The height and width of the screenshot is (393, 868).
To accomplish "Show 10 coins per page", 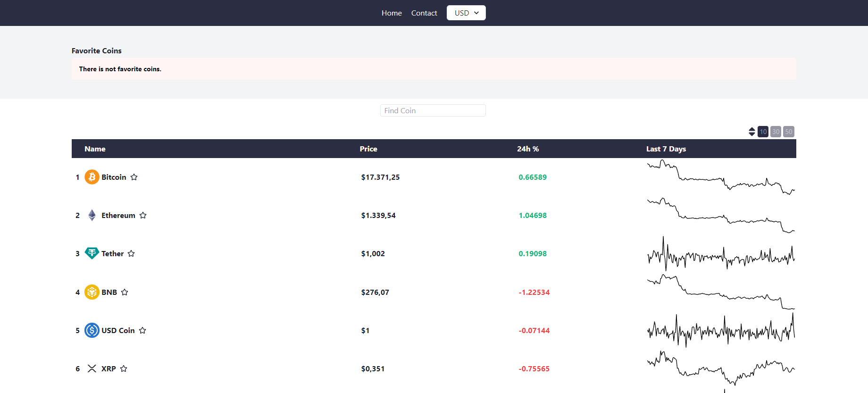I will (x=763, y=132).
